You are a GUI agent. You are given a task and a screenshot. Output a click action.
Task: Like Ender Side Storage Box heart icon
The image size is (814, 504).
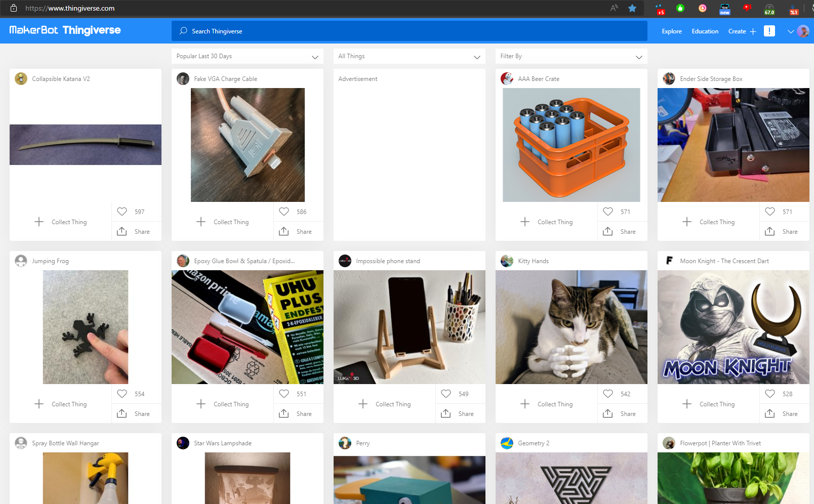coord(770,212)
